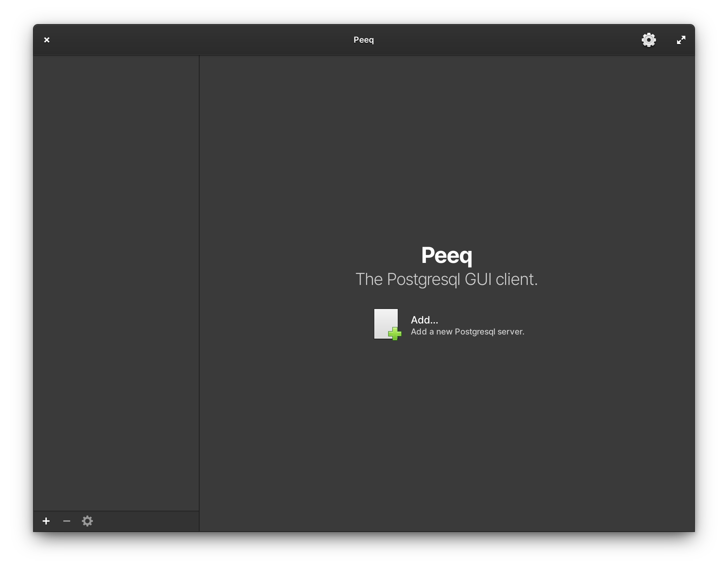The width and height of the screenshot is (728, 574).
Task: Click divider between sidebar and main pane
Action: [199, 275]
